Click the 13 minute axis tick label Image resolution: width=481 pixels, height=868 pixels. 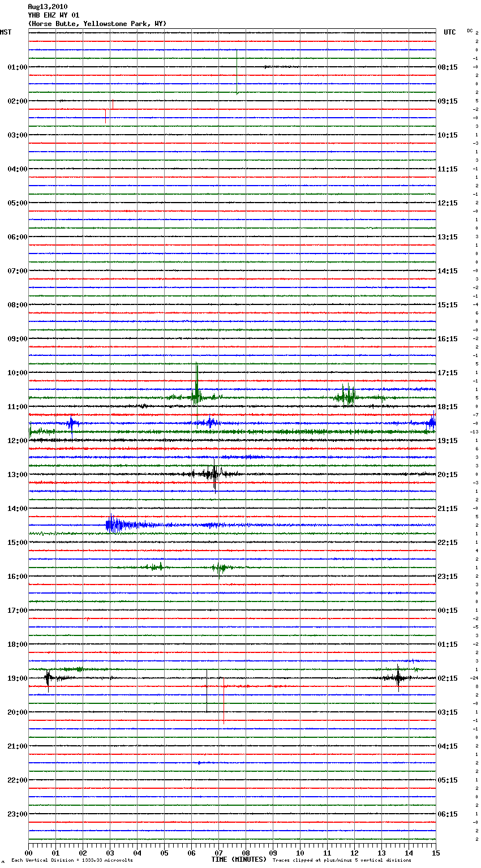(381, 853)
